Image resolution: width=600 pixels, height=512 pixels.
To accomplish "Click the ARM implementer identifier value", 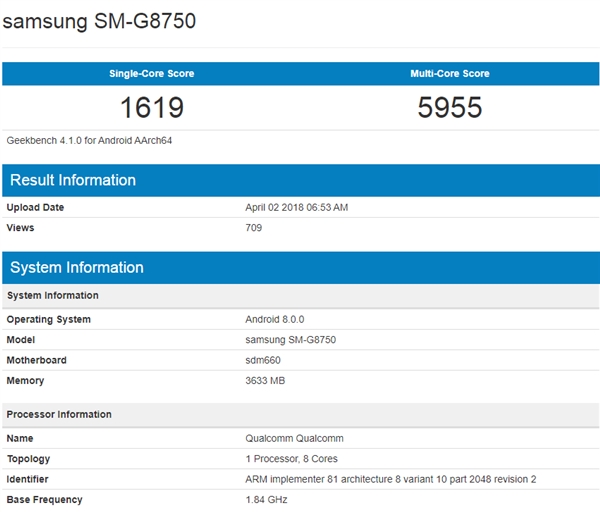I will (x=390, y=479).
